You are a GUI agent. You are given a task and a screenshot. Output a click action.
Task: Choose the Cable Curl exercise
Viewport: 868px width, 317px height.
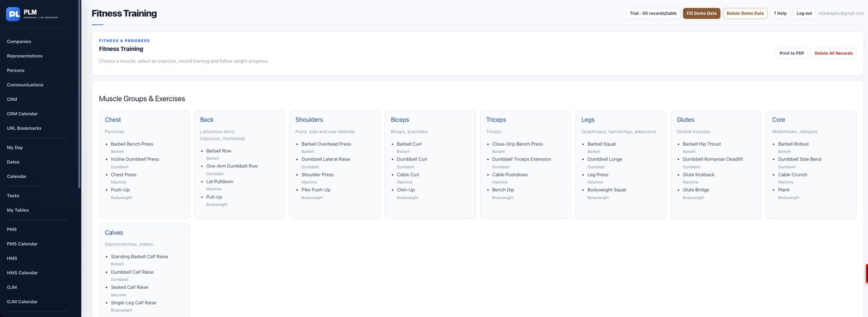point(408,174)
